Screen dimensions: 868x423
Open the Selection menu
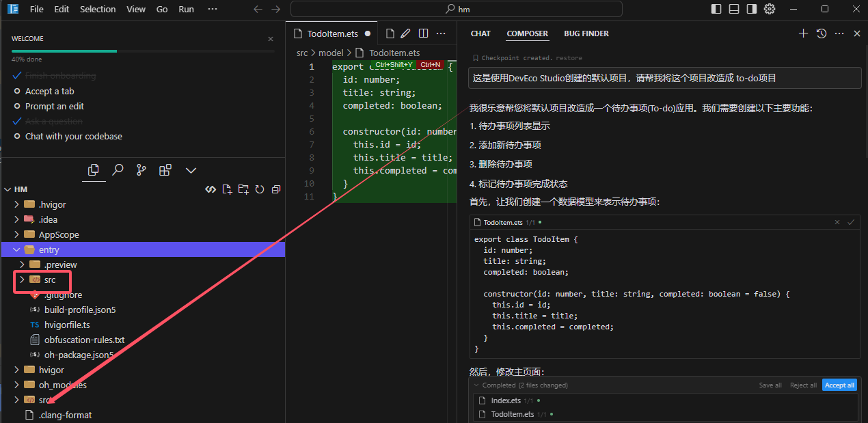click(x=98, y=9)
